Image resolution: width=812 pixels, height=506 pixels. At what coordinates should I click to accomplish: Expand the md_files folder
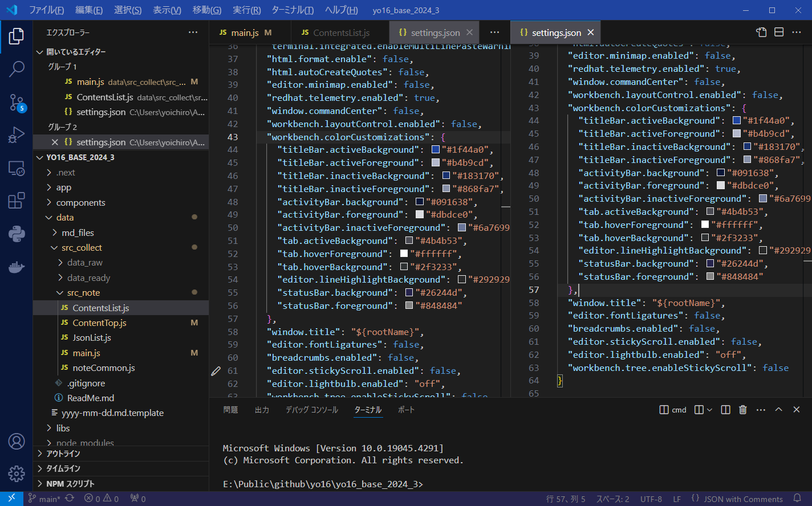(x=55, y=232)
